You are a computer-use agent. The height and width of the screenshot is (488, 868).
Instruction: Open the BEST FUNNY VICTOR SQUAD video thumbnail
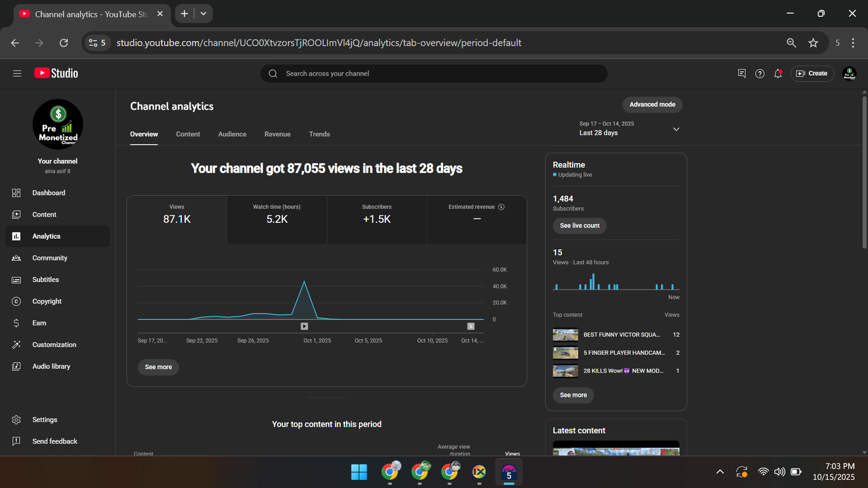pos(565,335)
